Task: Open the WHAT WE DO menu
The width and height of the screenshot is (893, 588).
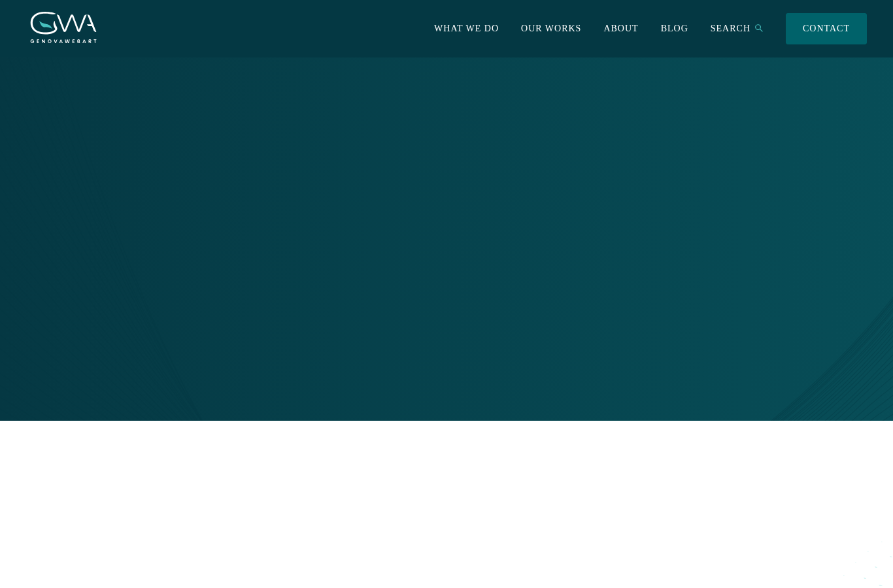Action: coord(466,28)
